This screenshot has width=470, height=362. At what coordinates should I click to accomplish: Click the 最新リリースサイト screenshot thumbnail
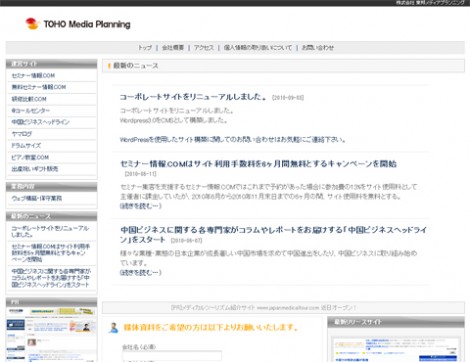coord(396,349)
